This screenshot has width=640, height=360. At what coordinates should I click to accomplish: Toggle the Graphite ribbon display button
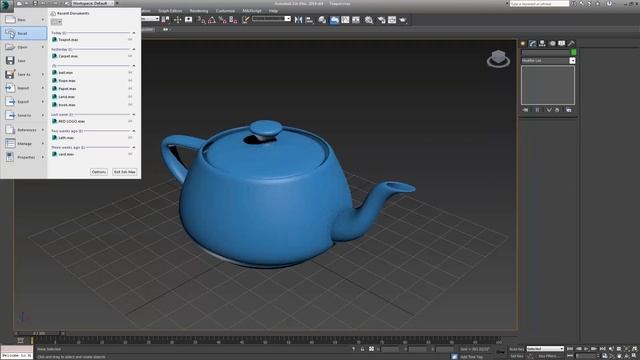click(334, 20)
